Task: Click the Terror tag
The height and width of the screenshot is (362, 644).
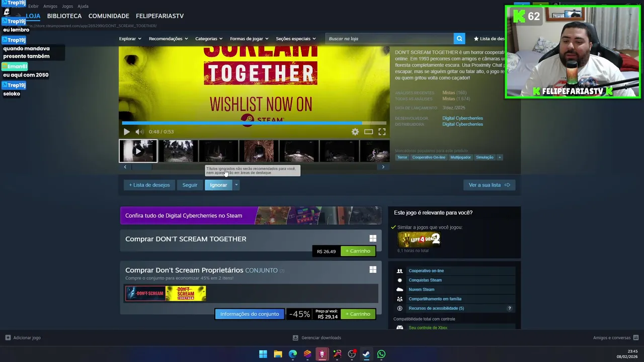Action: click(402, 157)
